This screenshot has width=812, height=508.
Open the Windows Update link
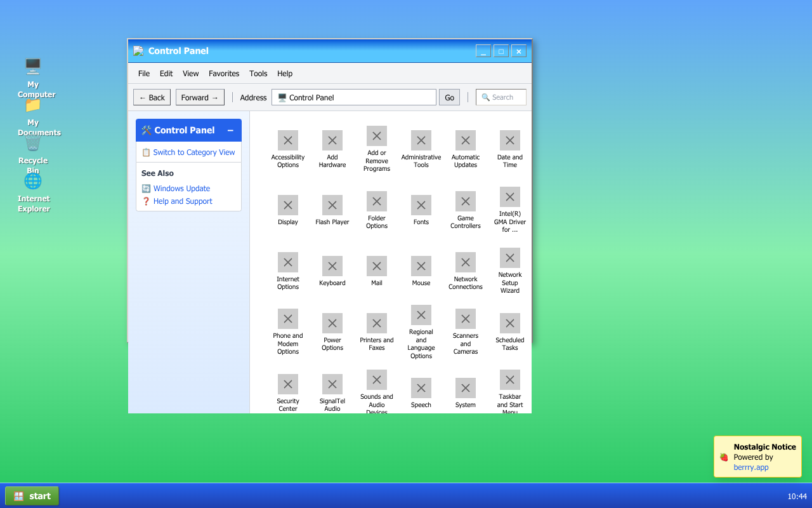(x=182, y=188)
